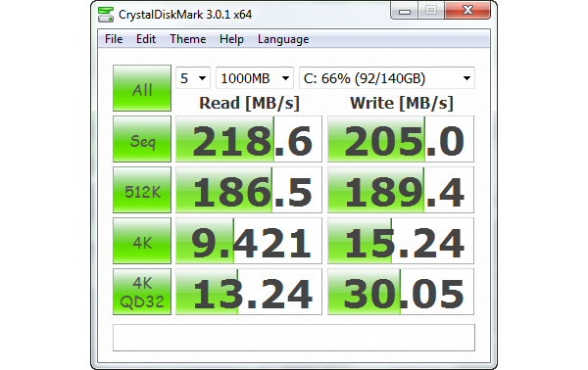The height and width of the screenshot is (370, 588).
Task: Close the CrystalDiskMark window
Action: [467, 10]
